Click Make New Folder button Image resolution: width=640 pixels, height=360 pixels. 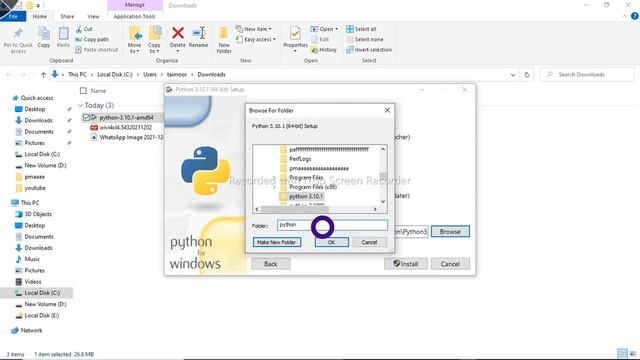tap(277, 242)
